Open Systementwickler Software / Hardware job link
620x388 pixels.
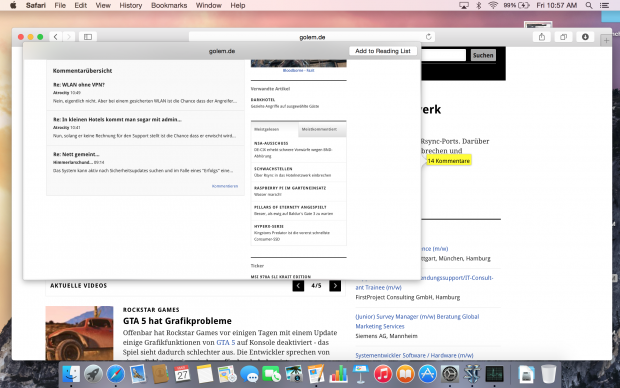point(414,355)
